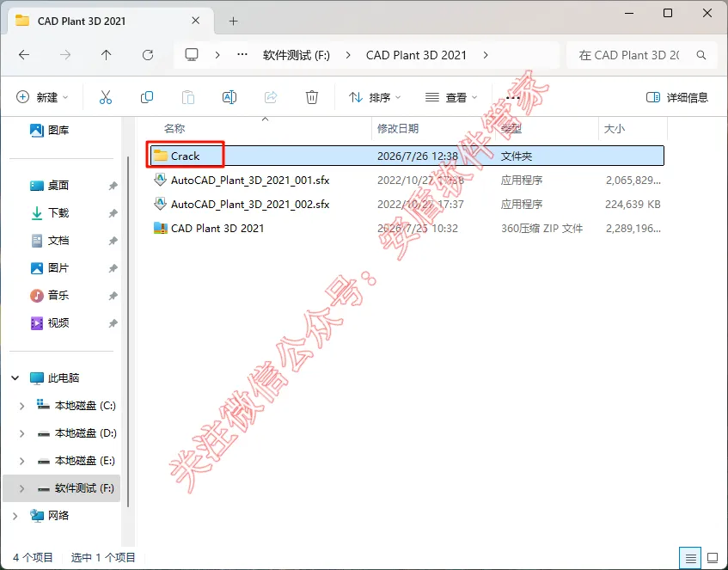Screen dimensions: 728x570
Task: Open new tab with plus button
Action: 234,21
